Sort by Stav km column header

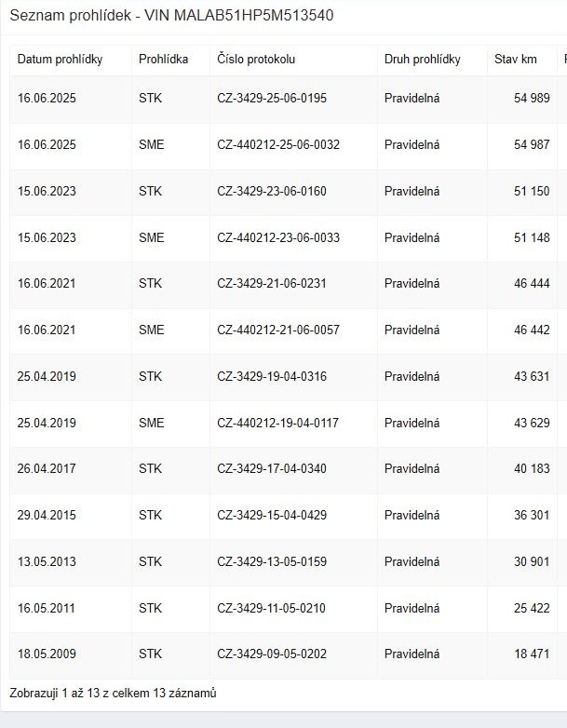pos(515,60)
